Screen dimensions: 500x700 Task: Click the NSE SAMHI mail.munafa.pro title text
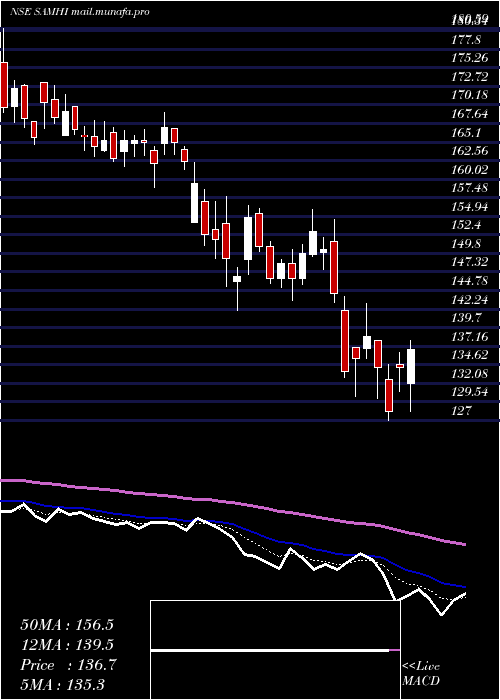79,12
